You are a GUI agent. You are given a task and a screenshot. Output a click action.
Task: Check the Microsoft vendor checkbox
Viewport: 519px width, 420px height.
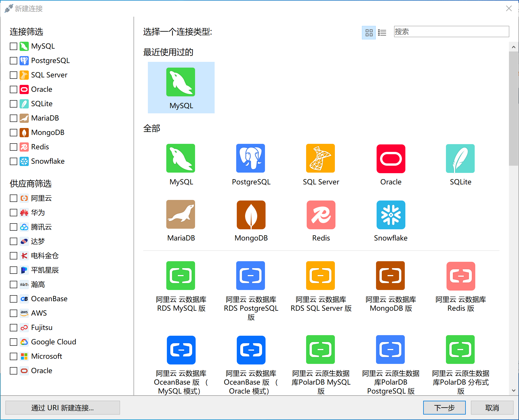14,356
